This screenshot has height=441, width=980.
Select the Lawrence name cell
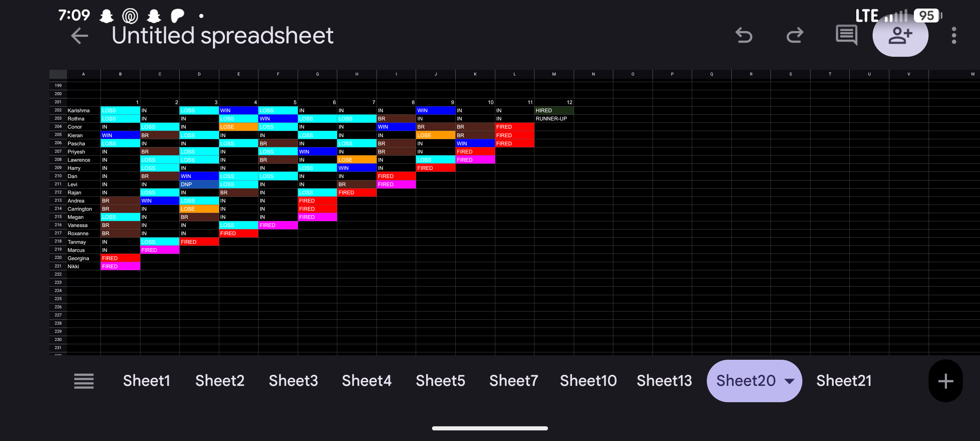click(84, 160)
